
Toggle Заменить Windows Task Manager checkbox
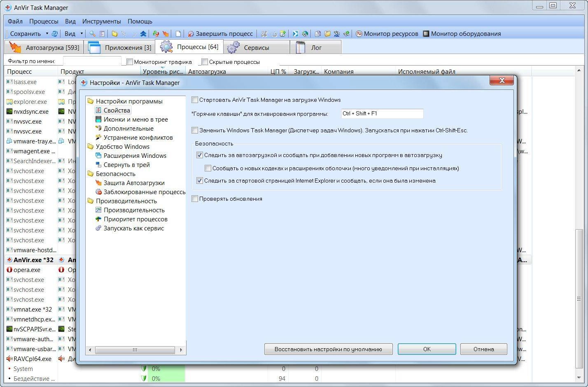pyautogui.click(x=195, y=130)
